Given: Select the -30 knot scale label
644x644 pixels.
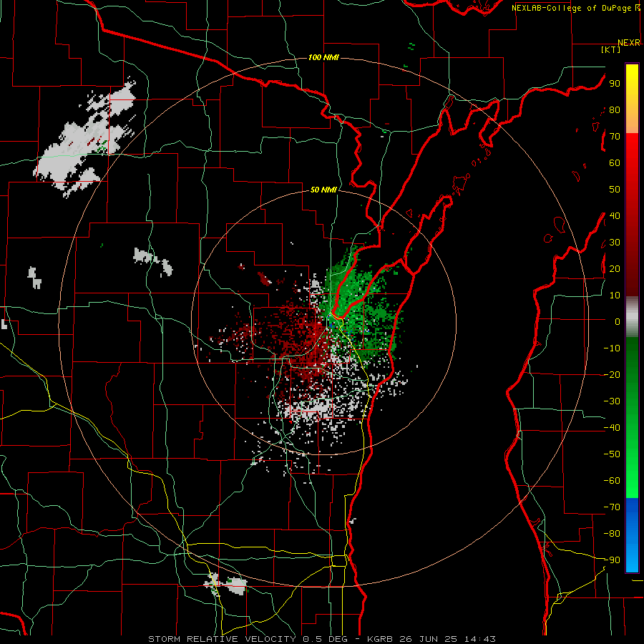Looking at the screenshot, I should 612,401.
